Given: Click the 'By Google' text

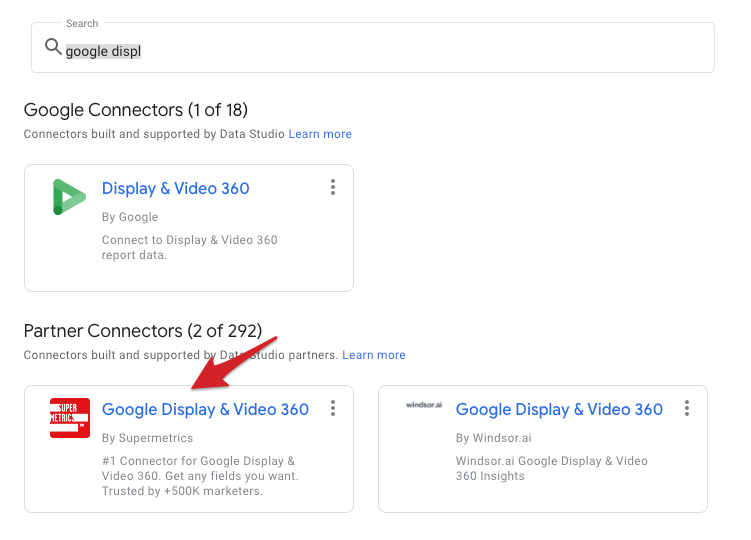Looking at the screenshot, I should [x=130, y=217].
